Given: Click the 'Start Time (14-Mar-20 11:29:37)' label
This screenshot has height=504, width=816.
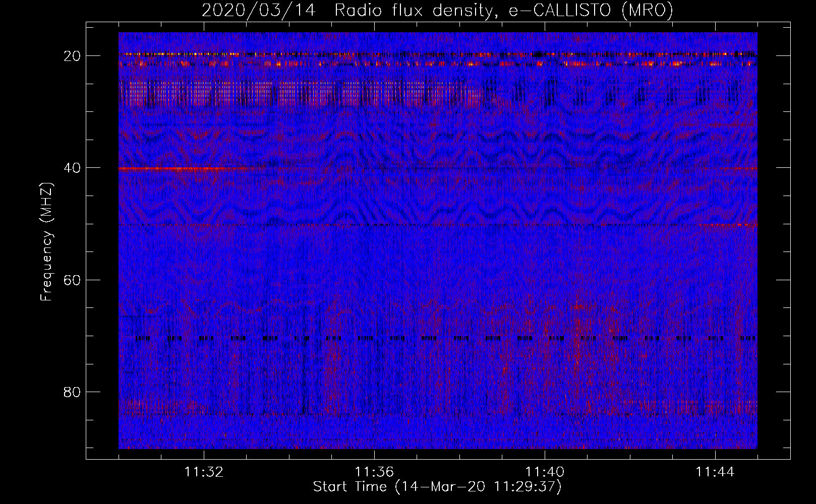Looking at the screenshot, I should pos(437,487).
